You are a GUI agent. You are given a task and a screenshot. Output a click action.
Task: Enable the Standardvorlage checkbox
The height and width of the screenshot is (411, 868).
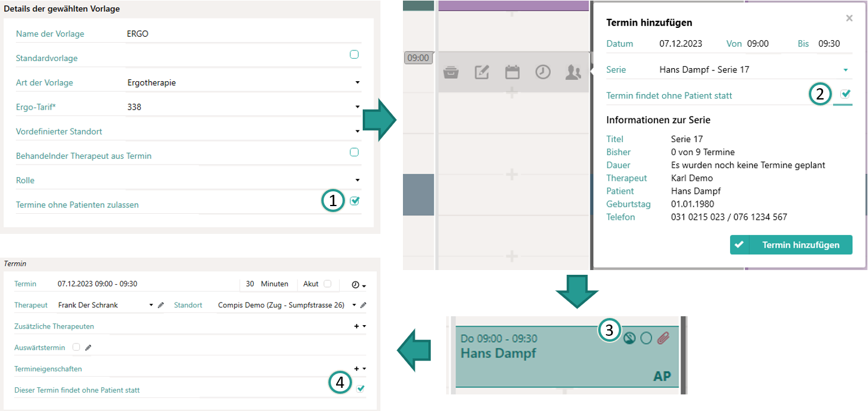click(x=354, y=54)
